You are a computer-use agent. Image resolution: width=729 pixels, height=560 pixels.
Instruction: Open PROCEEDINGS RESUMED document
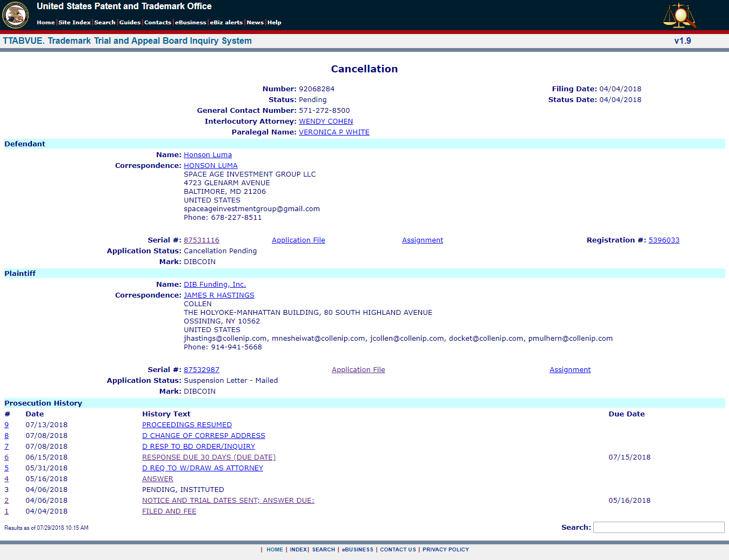(x=187, y=425)
